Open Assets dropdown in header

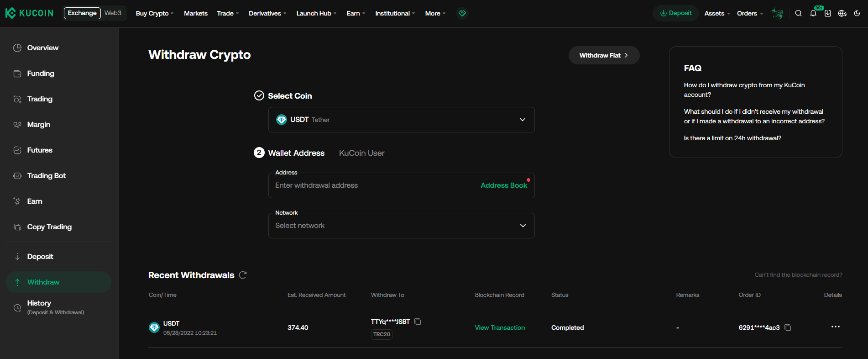click(x=717, y=13)
